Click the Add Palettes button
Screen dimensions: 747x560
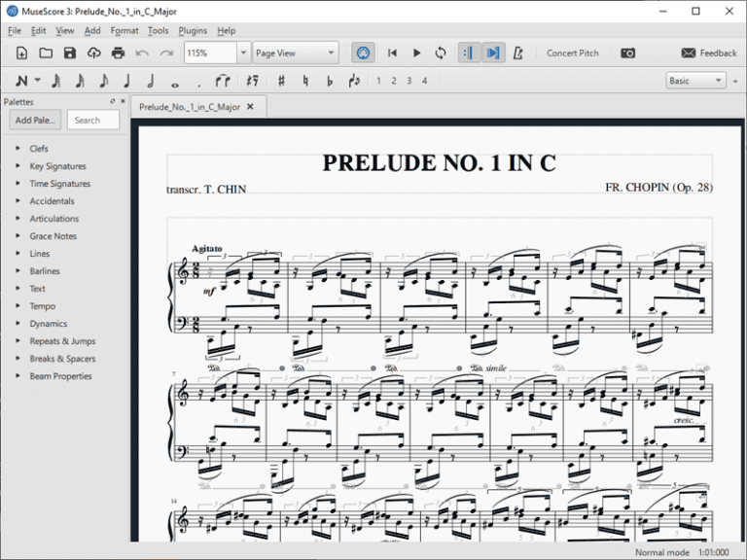(35, 120)
